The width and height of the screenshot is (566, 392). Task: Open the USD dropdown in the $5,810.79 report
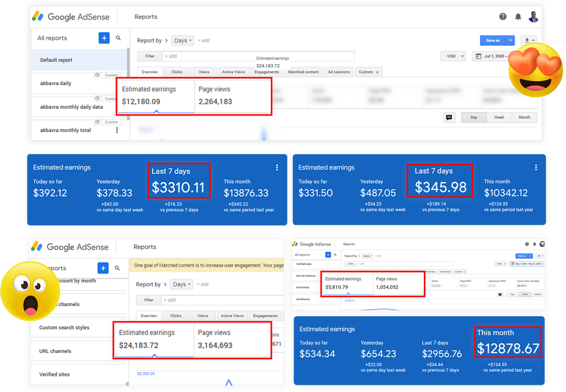[500, 264]
